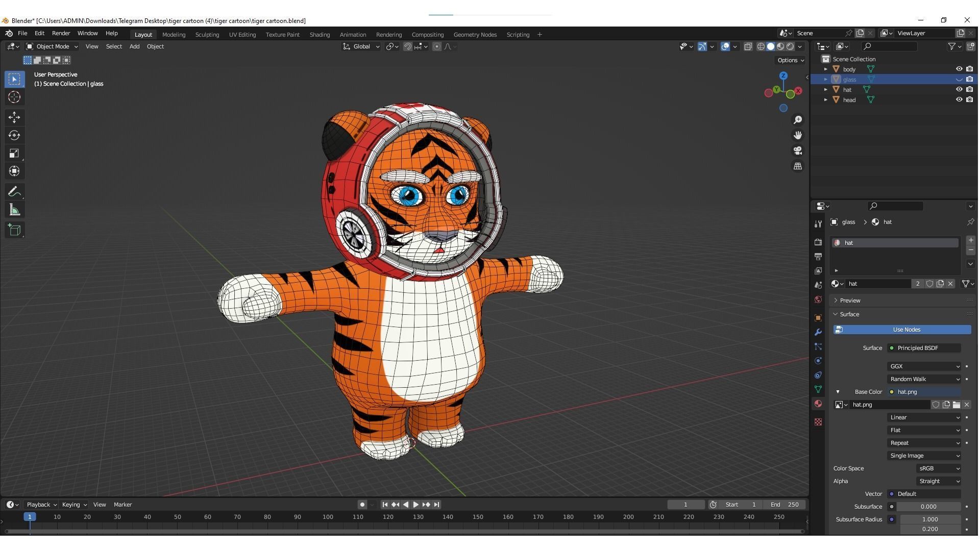The height and width of the screenshot is (551, 980).
Task: Enable snapping with the magnet icon
Action: tap(407, 46)
